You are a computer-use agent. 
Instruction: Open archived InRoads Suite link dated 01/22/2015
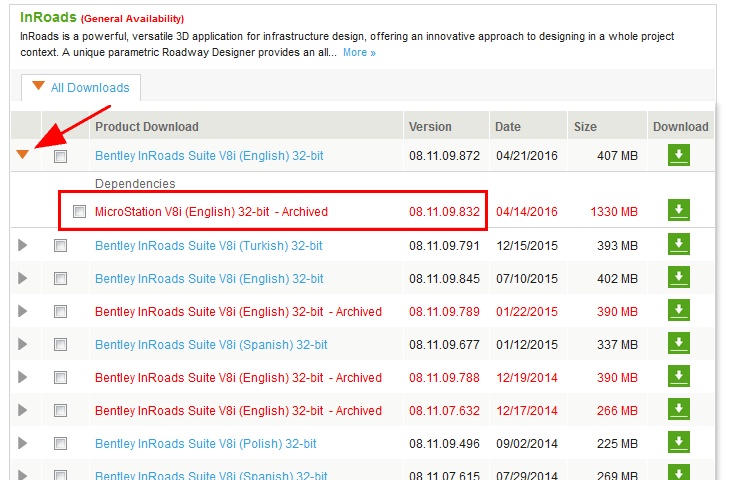[238, 312]
